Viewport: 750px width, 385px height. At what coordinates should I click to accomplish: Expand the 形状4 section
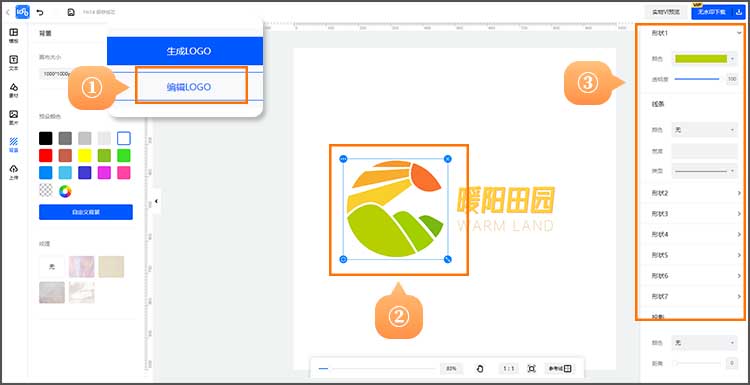click(x=696, y=234)
